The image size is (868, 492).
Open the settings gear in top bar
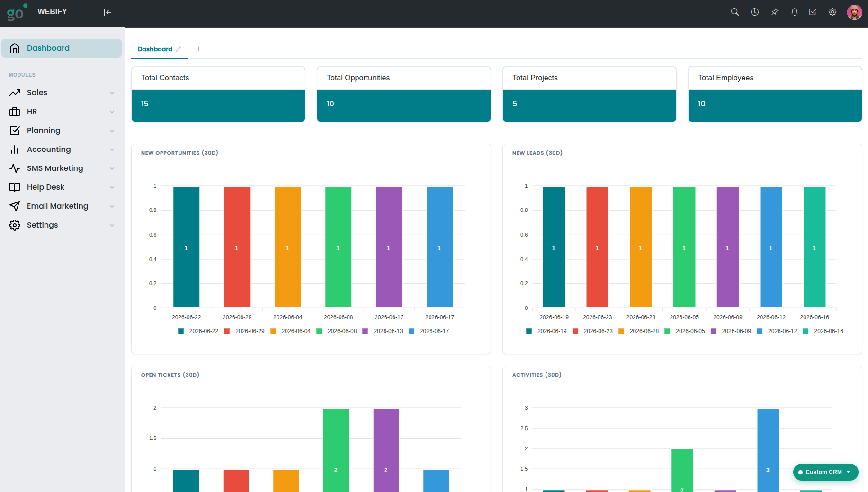(x=832, y=12)
